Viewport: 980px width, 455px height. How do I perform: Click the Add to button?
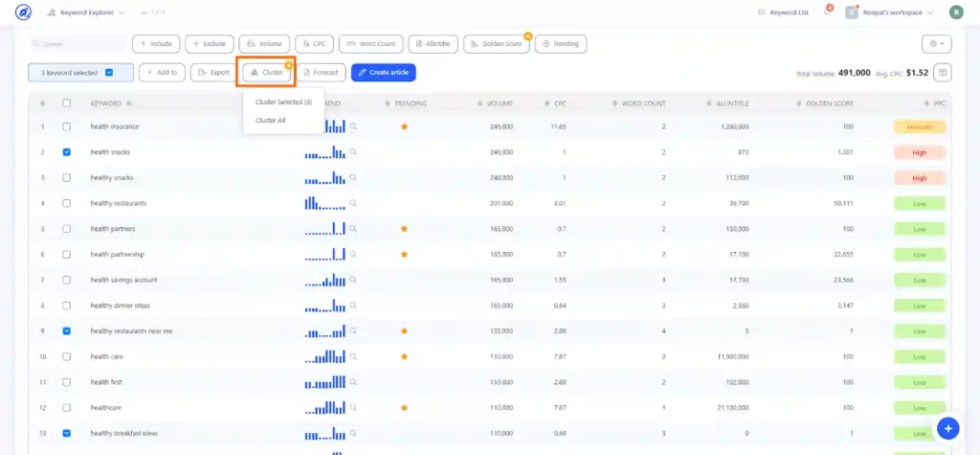pyautogui.click(x=162, y=73)
